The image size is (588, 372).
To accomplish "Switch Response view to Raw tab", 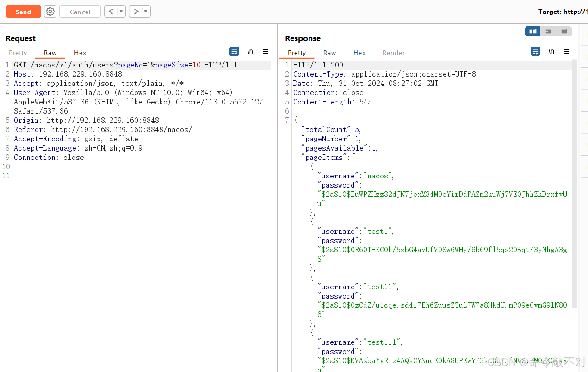I will (329, 53).
